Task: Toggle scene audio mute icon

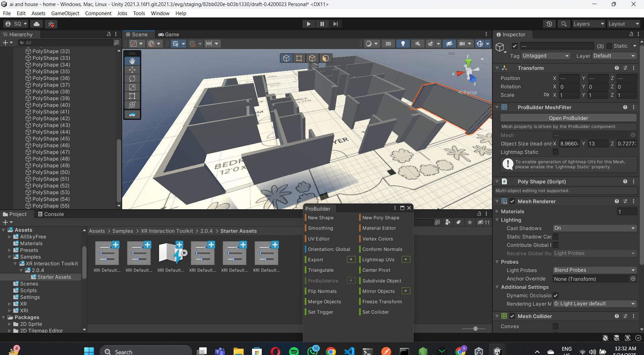Action: (417, 44)
